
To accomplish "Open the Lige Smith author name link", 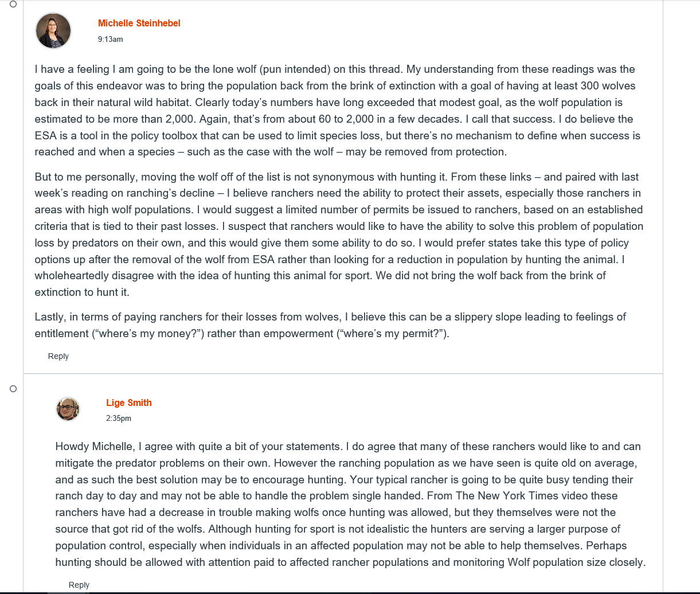I will [x=129, y=402].
